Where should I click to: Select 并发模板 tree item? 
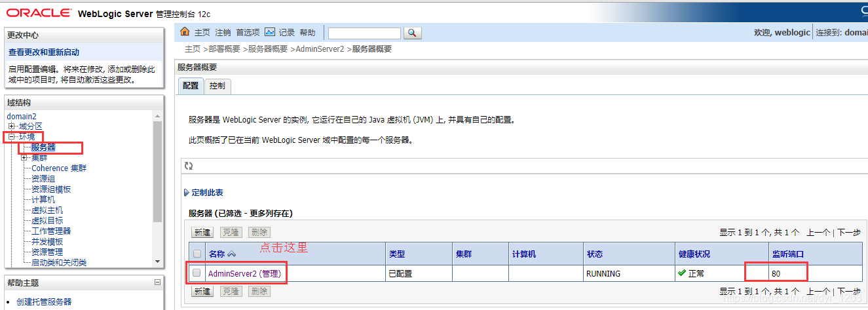[47, 242]
